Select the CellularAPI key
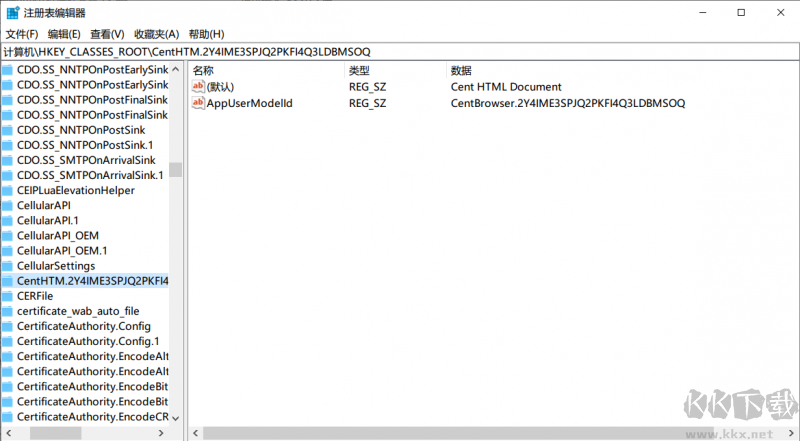Image resolution: width=800 pixels, height=441 pixels. 44,205
